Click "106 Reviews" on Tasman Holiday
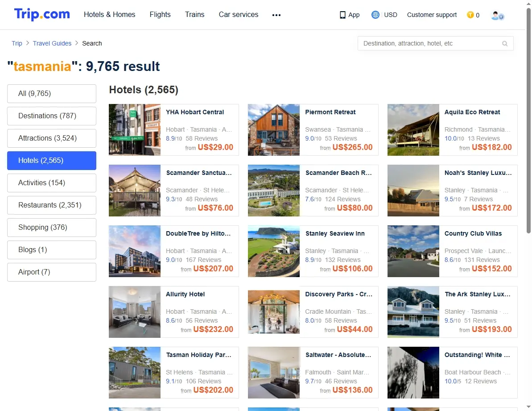Screen dimensions: 532x411 coord(203,382)
